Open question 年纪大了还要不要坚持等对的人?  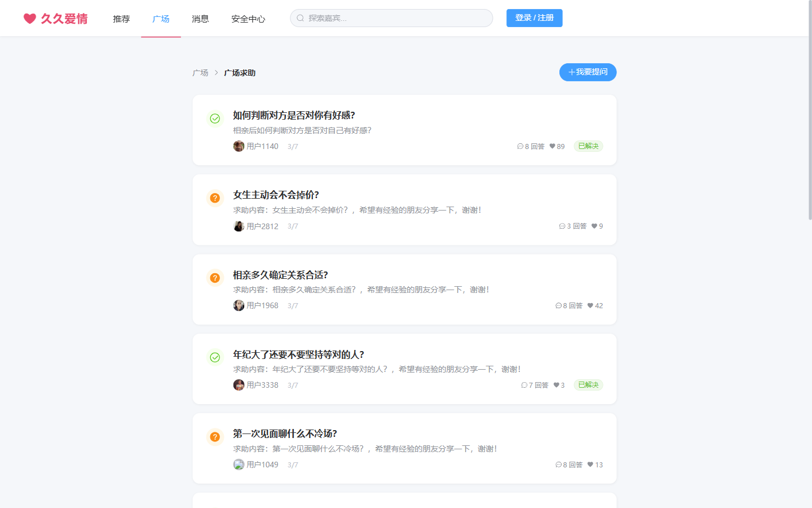click(298, 354)
